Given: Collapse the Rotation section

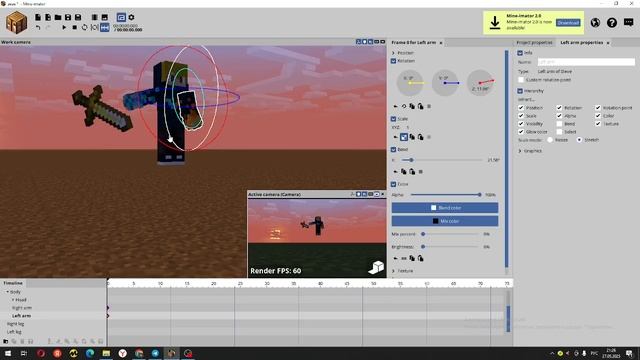Looking at the screenshot, I should click(x=393, y=61).
